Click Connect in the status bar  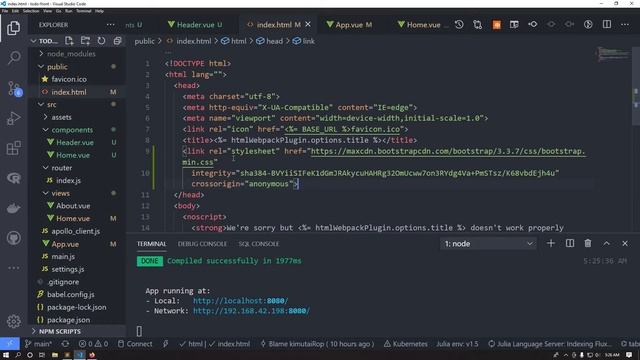pos(135,344)
